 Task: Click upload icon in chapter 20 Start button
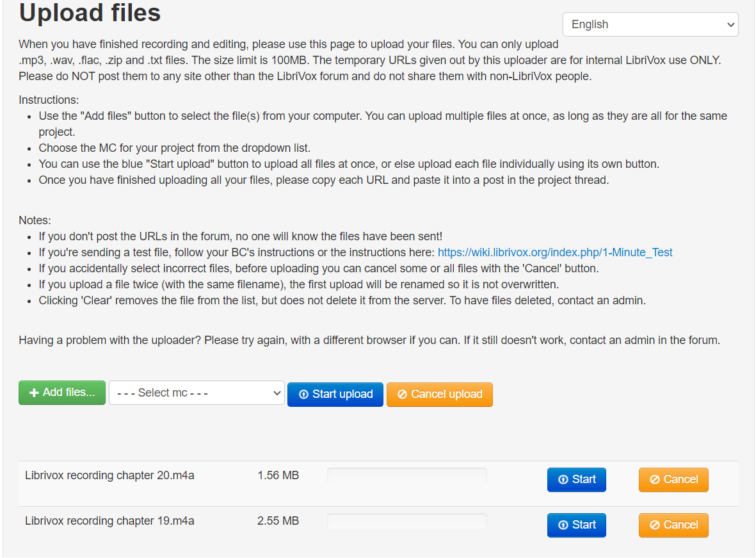563,479
